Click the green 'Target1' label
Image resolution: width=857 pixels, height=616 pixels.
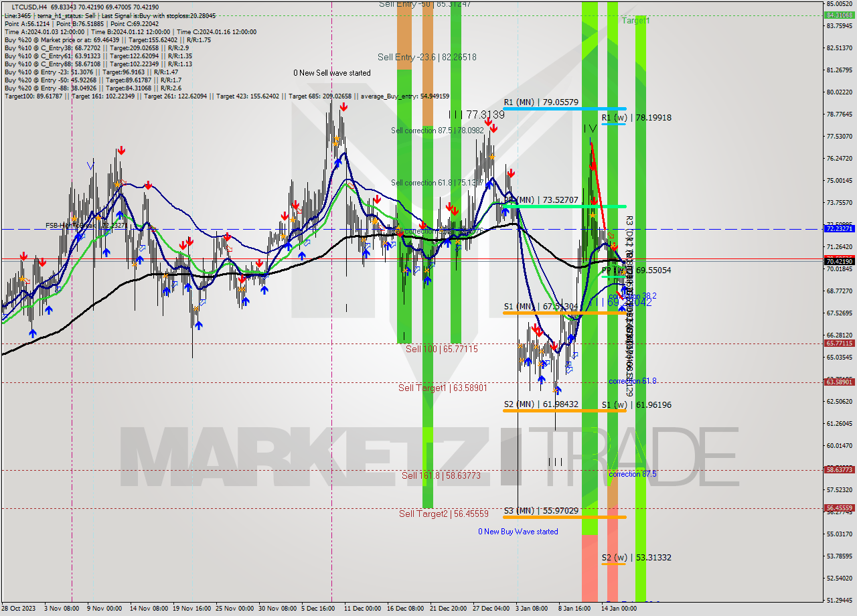pyautogui.click(x=635, y=21)
